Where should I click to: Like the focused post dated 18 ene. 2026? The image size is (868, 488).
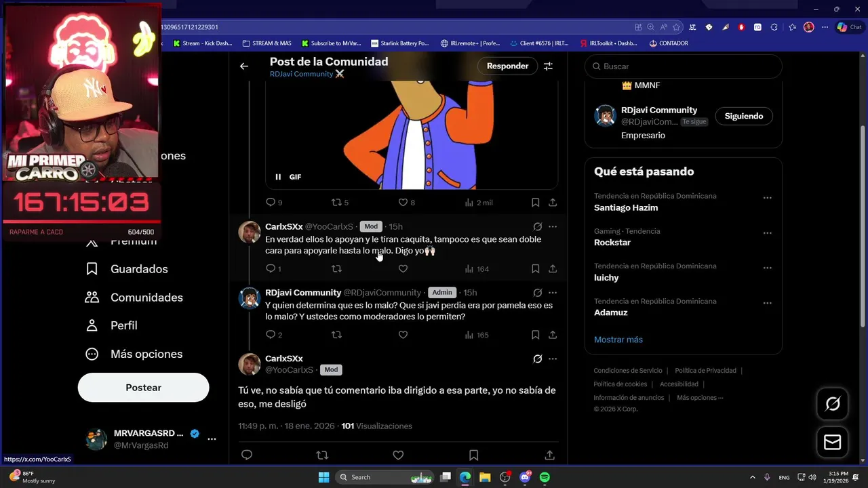[398, 455]
